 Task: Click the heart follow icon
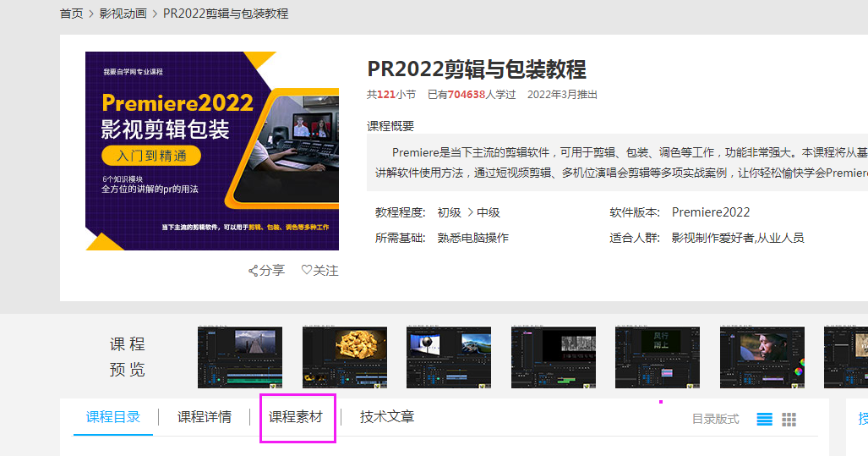coord(306,270)
